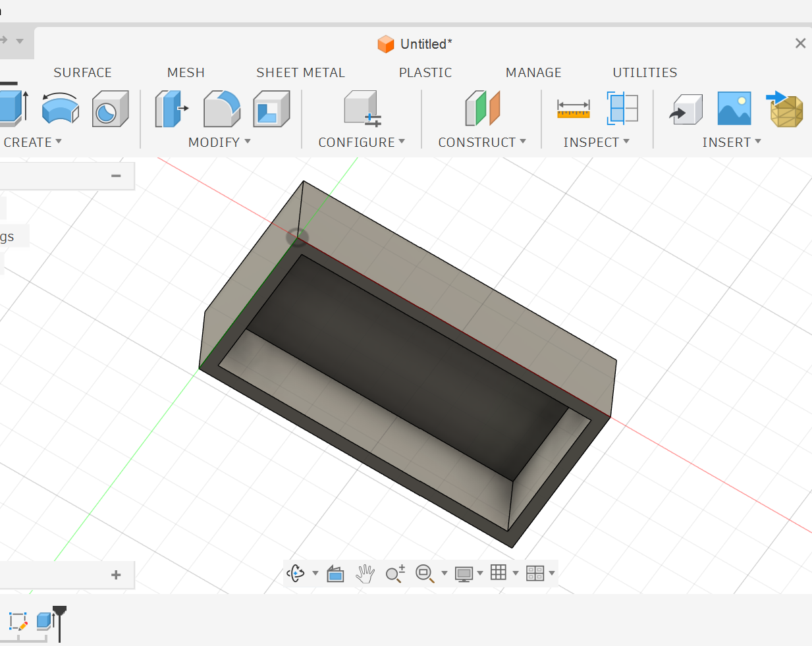Image resolution: width=812 pixels, height=646 pixels.
Task: Select the sketch feature in timeline
Action: pos(18,621)
